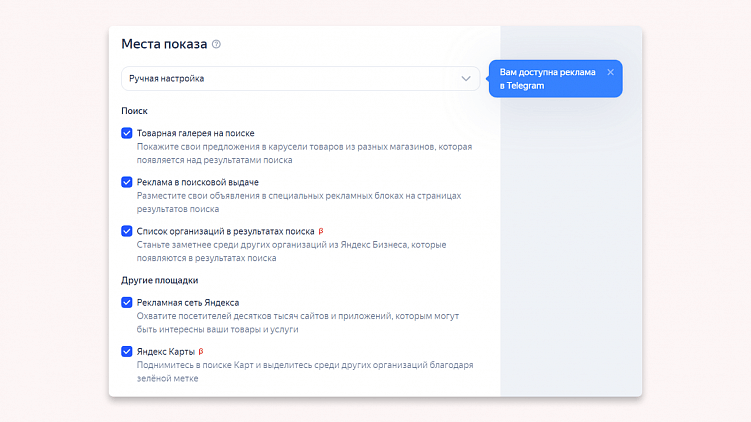The image size is (751, 422).
Task: Click the Реклама в поисковой выдаче label
Action: (198, 182)
